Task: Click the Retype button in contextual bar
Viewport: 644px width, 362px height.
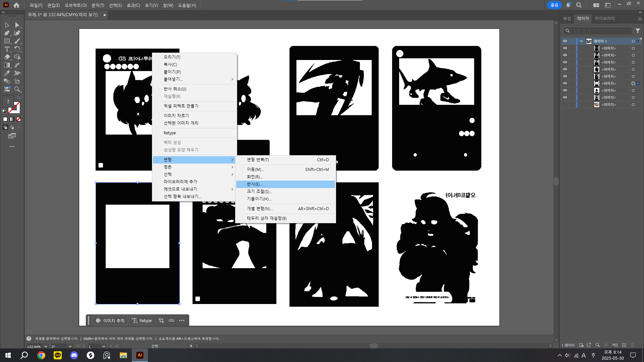Action: coord(142,321)
